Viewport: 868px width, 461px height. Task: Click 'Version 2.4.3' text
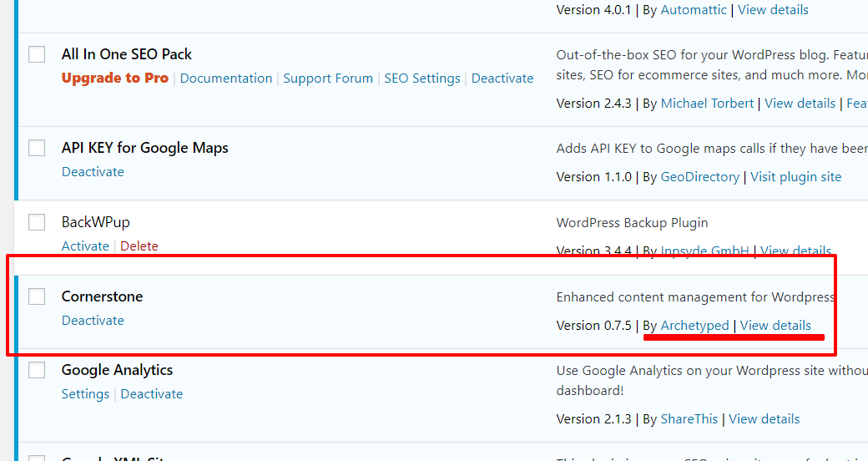point(594,104)
